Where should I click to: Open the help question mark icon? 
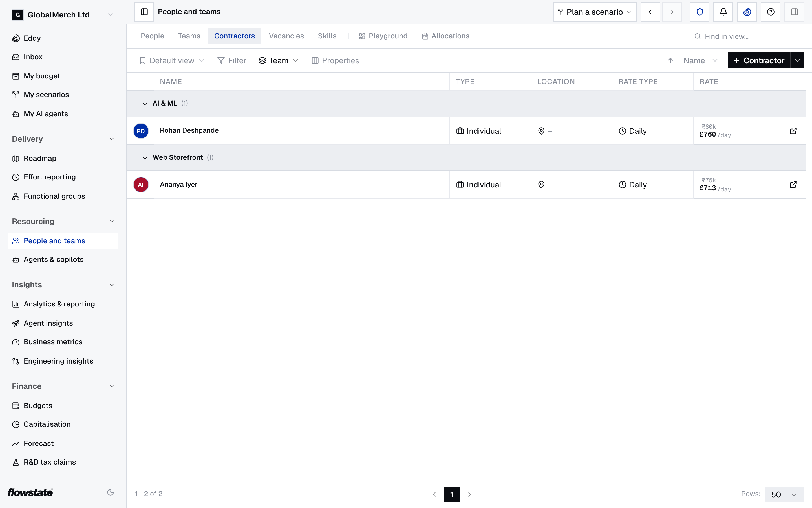coord(771,12)
